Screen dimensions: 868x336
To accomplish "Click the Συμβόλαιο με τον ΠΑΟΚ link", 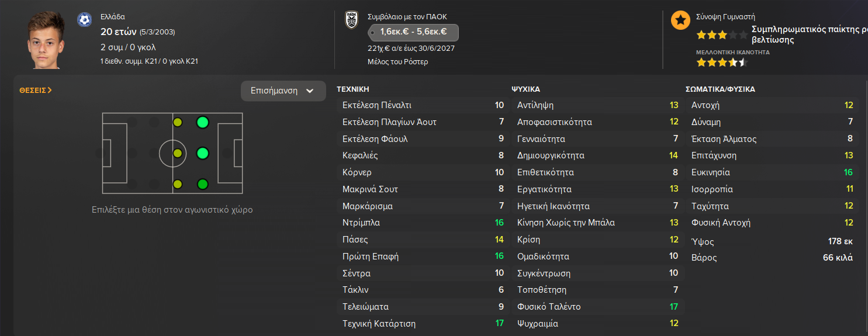I will click(x=407, y=17).
